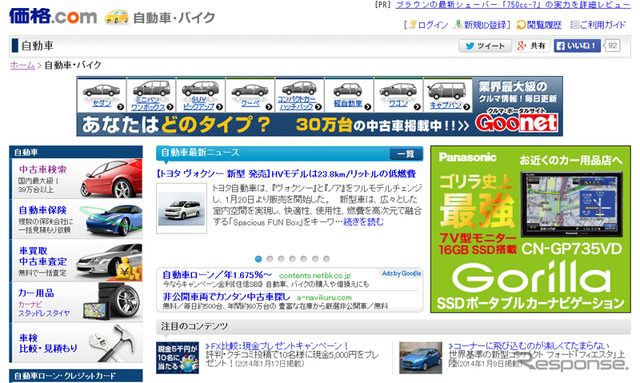Click contents.netbk.co.jp ad URL

click(315, 276)
